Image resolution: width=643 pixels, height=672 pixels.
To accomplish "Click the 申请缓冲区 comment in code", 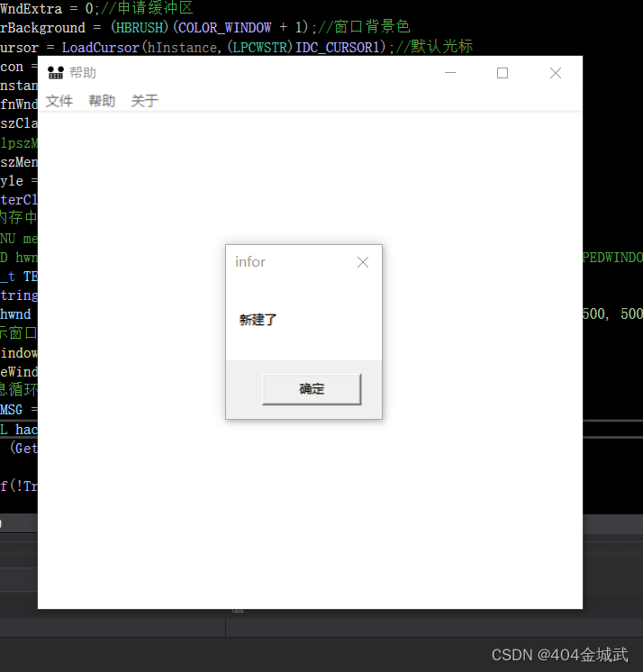I will [147, 8].
